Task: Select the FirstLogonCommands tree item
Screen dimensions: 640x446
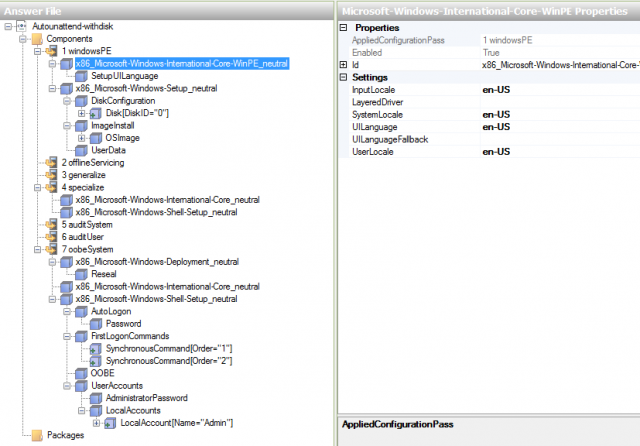Action: (x=130, y=336)
